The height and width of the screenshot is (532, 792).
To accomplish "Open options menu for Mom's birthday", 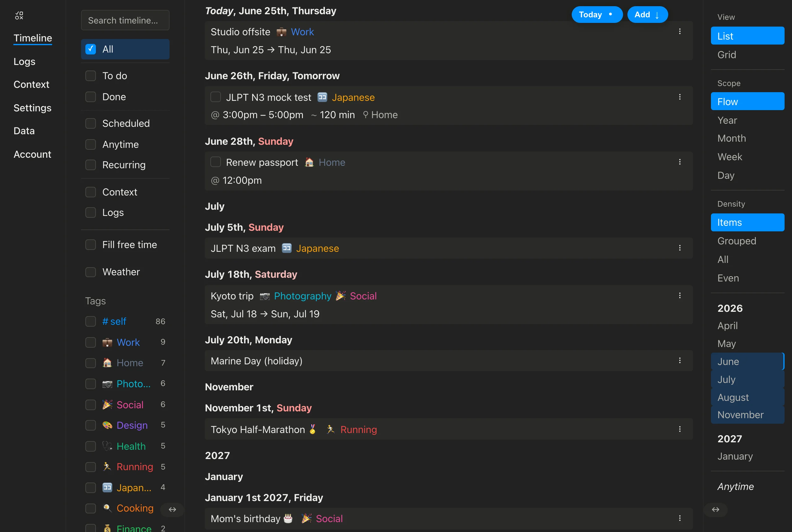I will (x=680, y=518).
